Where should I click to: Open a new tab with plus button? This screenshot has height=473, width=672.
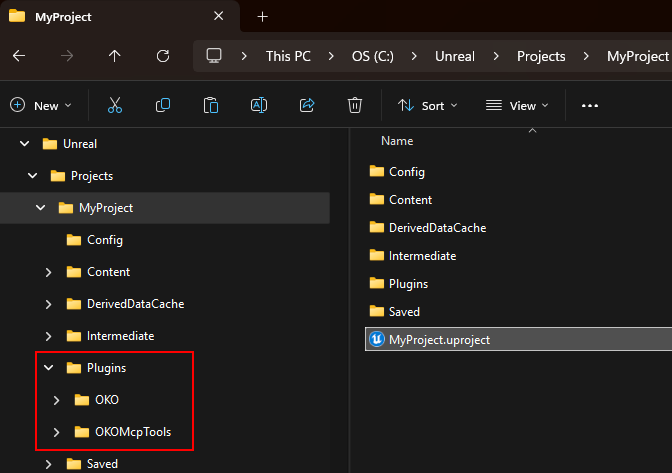[262, 17]
